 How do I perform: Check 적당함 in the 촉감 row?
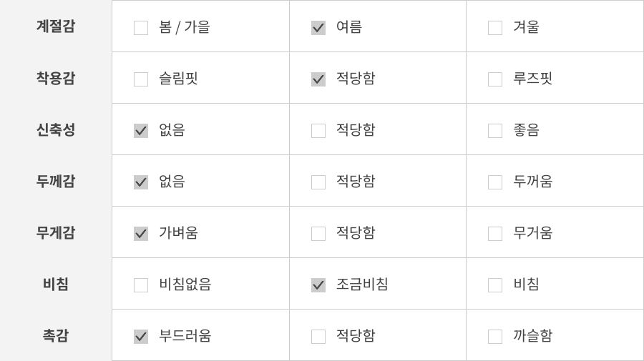(318, 337)
